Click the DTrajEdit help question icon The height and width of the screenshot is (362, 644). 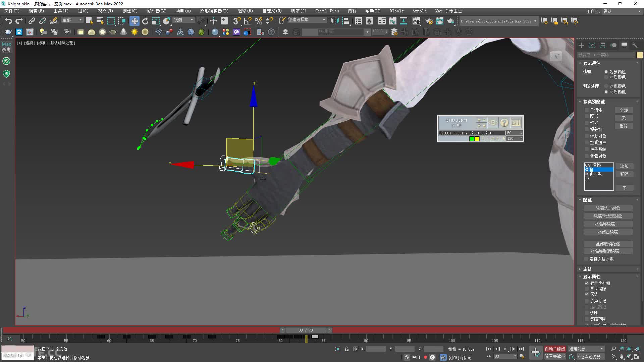(504, 123)
